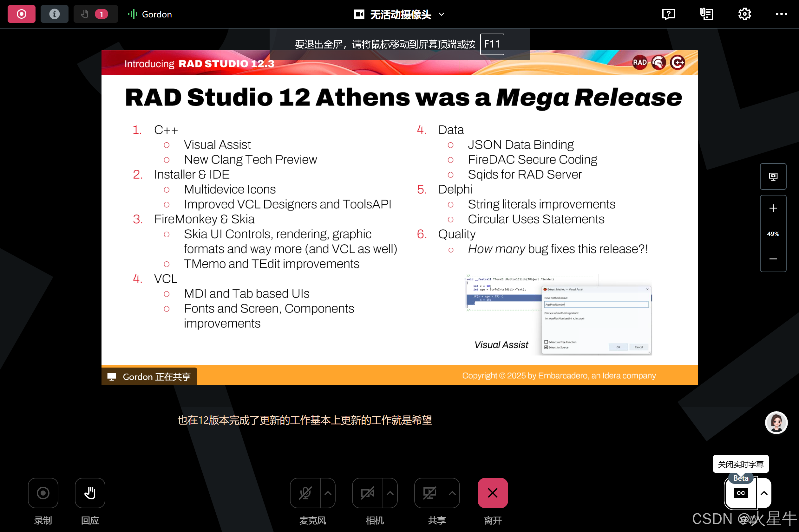Click the 录制 record button
Screen dimensions: 799x532
43,493
